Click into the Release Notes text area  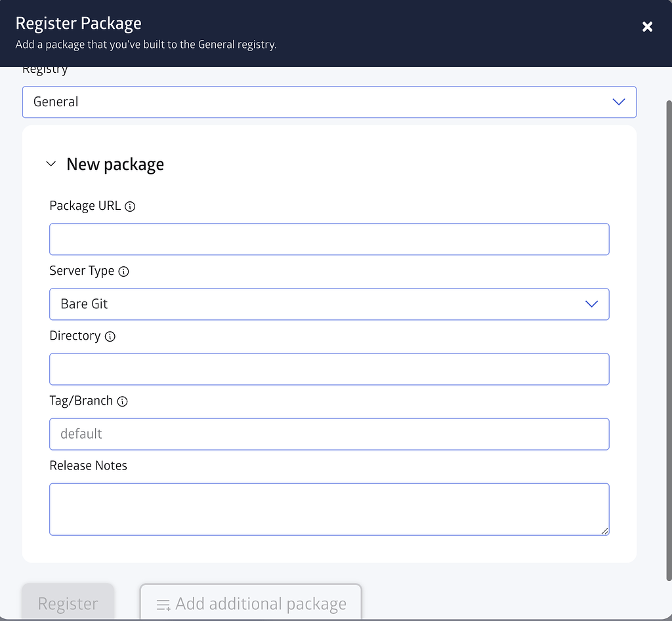coord(329,510)
